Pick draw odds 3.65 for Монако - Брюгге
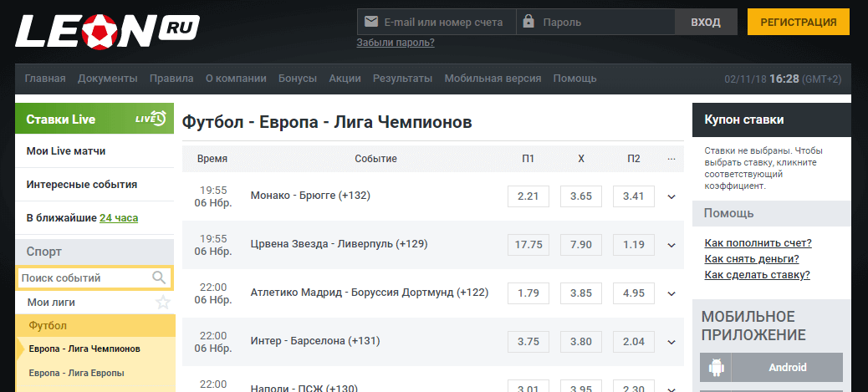 pos(581,196)
